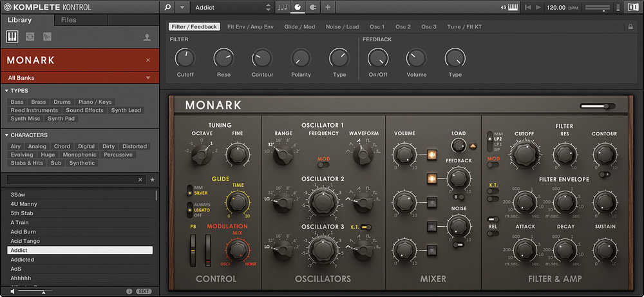Click the star favorites filter icon
The image size is (644, 297).
coord(153,180)
